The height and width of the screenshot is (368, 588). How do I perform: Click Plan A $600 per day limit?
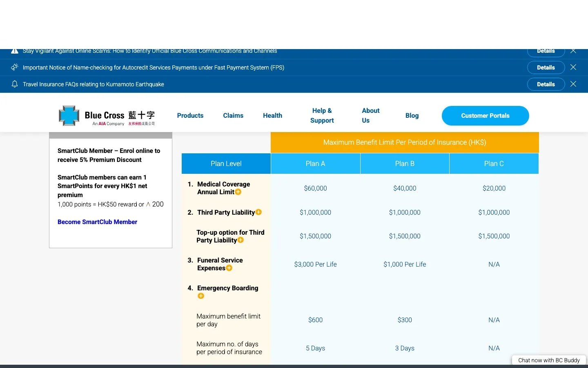point(316,320)
